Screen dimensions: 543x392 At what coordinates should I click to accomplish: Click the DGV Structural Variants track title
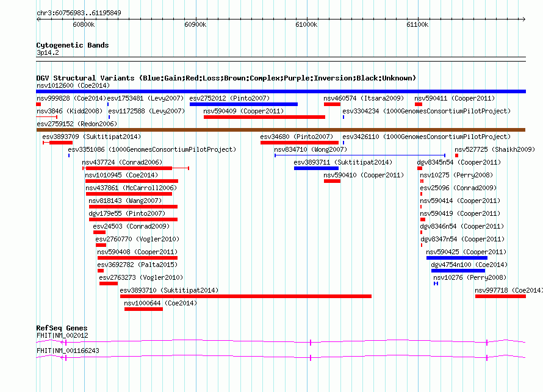click(x=226, y=78)
